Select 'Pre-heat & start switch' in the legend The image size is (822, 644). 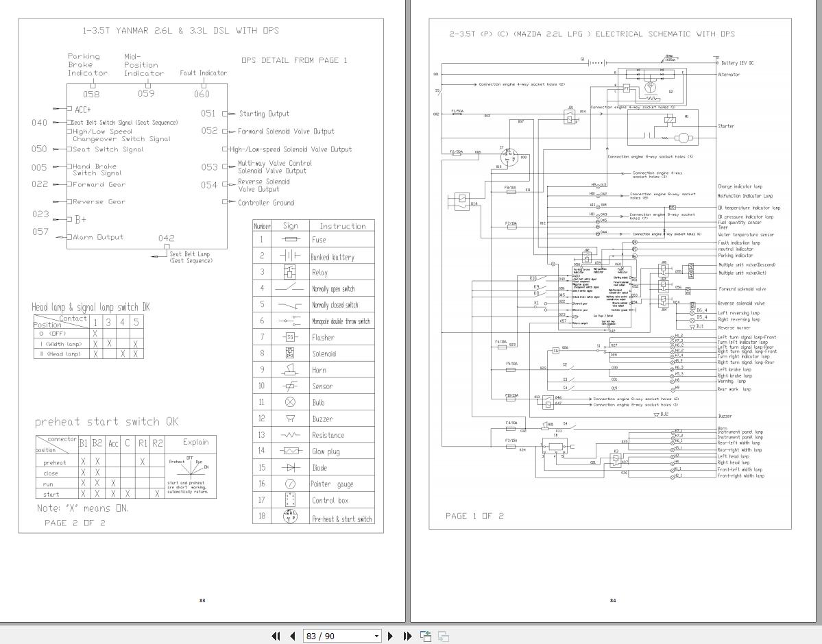(342, 519)
